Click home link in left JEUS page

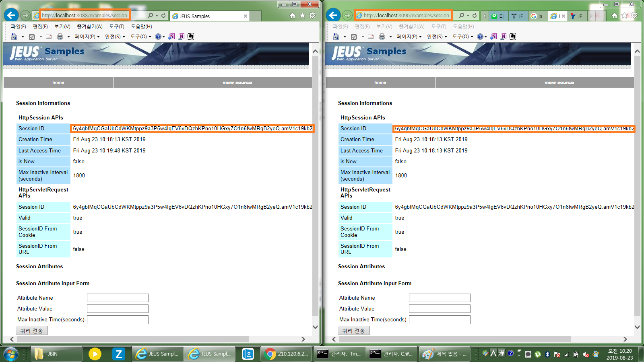coord(58,82)
